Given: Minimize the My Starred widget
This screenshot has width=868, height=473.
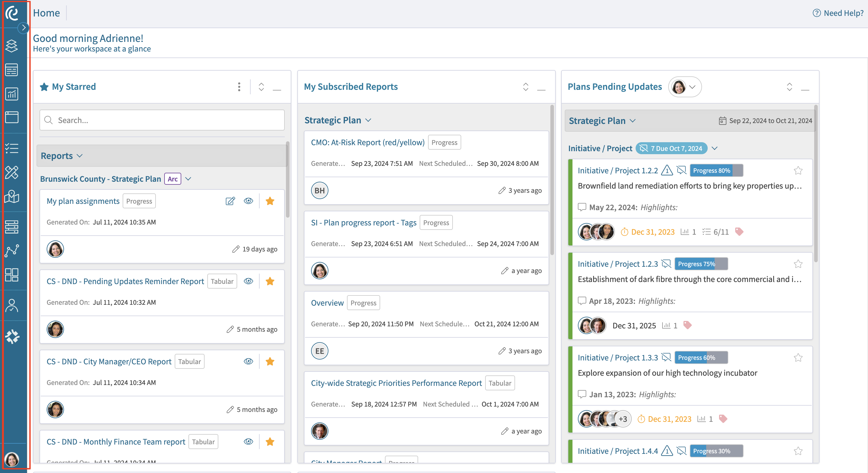Looking at the screenshot, I should tap(277, 90).
